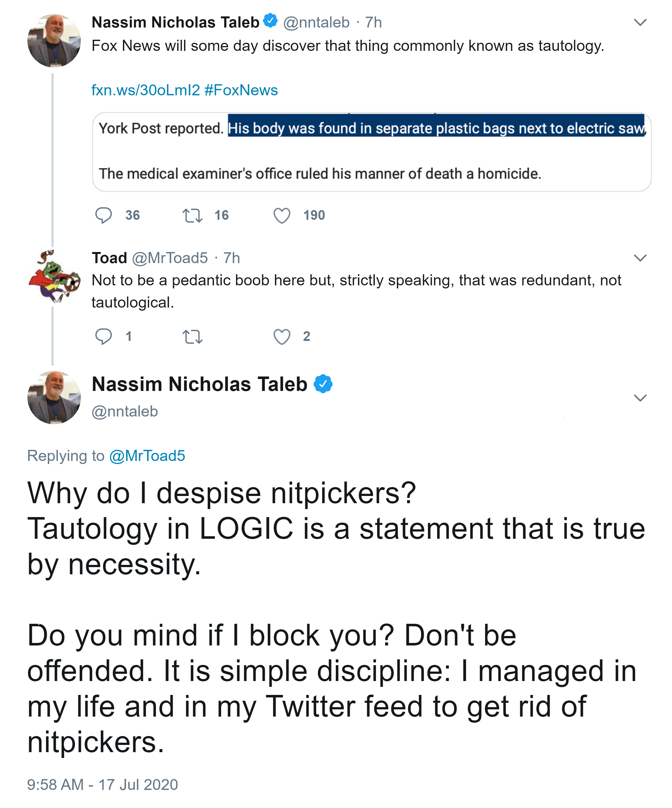Click verified badge on main Taleb reply
This screenshot has width=672, height=808.
pyautogui.click(x=323, y=384)
